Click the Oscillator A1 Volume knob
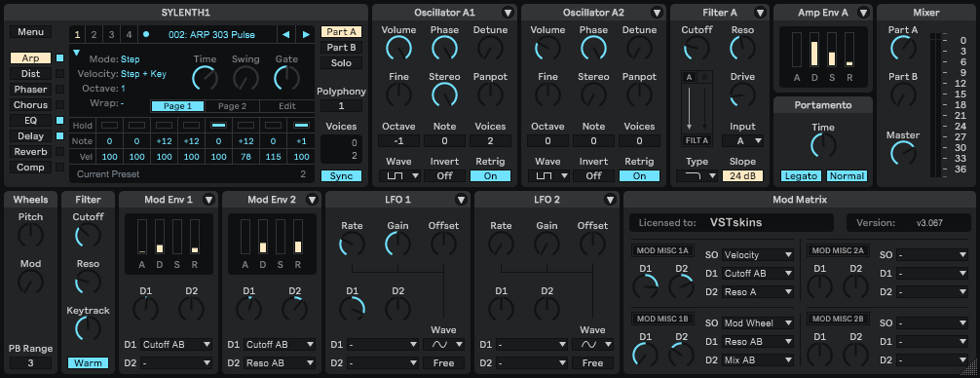 tap(398, 49)
